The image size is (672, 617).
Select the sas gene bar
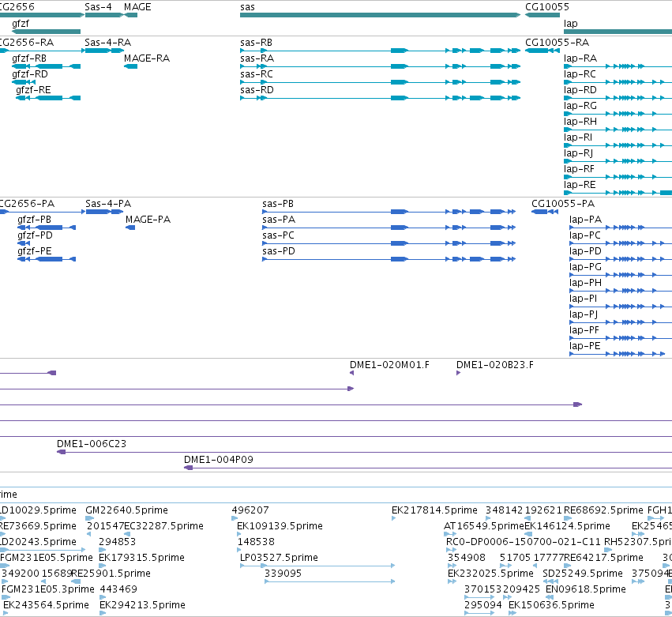click(380, 15)
